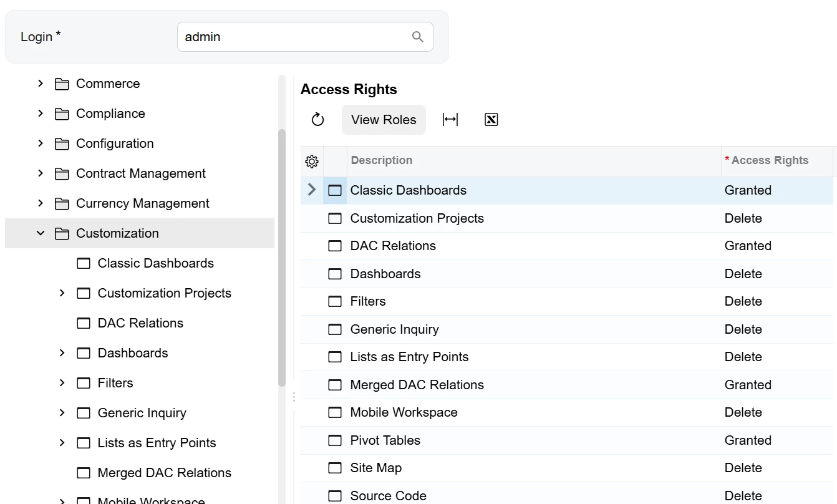Click the refresh icon in Access Rights toolbar

(x=318, y=120)
